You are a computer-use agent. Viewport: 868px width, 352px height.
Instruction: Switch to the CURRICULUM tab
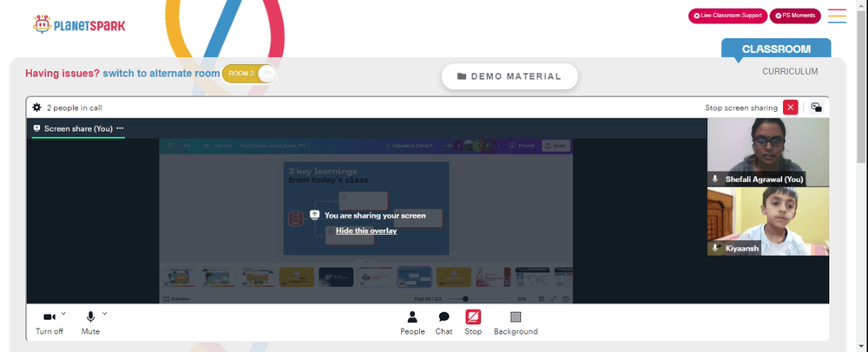pyautogui.click(x=790, y=71)
